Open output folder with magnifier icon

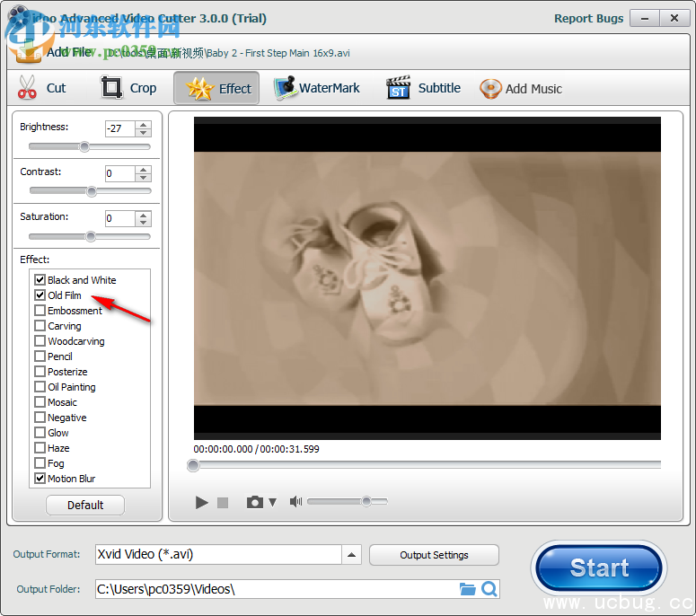coord(489,589)
